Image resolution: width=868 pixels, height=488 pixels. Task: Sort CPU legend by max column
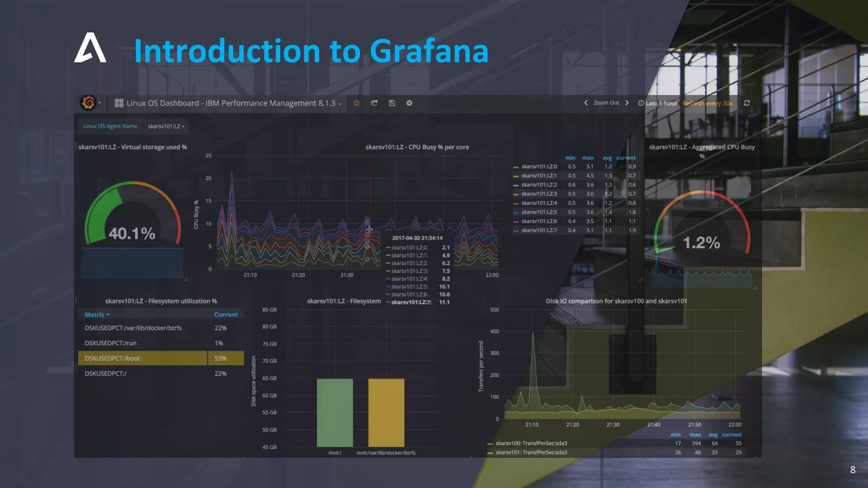588,158
